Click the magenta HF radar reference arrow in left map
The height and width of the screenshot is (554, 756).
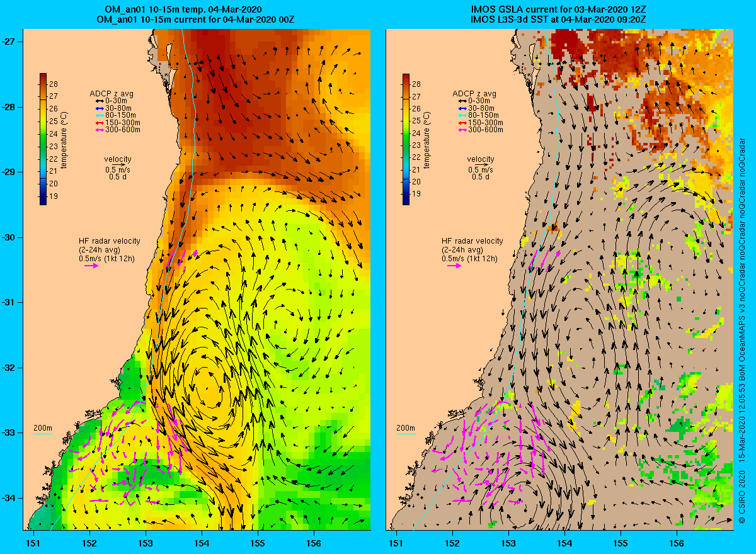(x=91, y=266)
